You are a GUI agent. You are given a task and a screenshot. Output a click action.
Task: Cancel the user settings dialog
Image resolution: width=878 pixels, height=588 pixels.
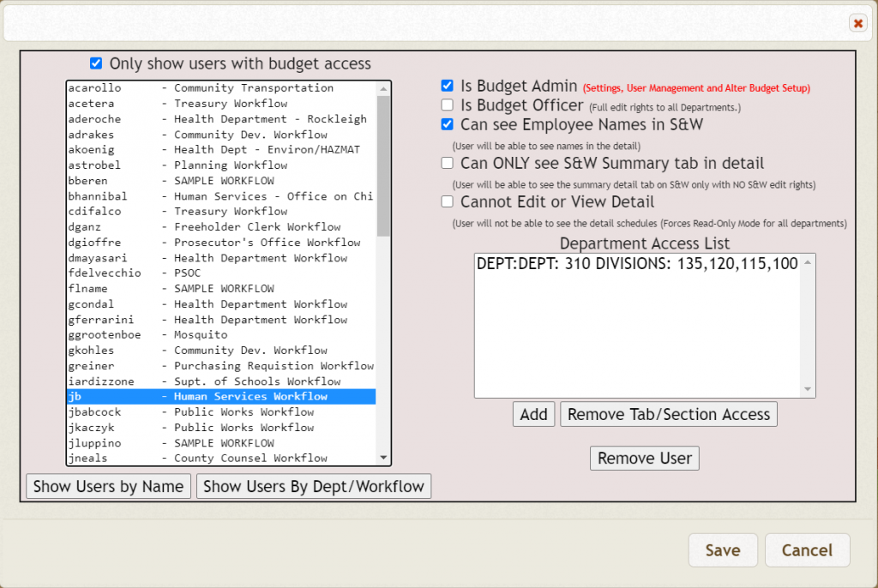pyautogui.click(x=807, y=550)
